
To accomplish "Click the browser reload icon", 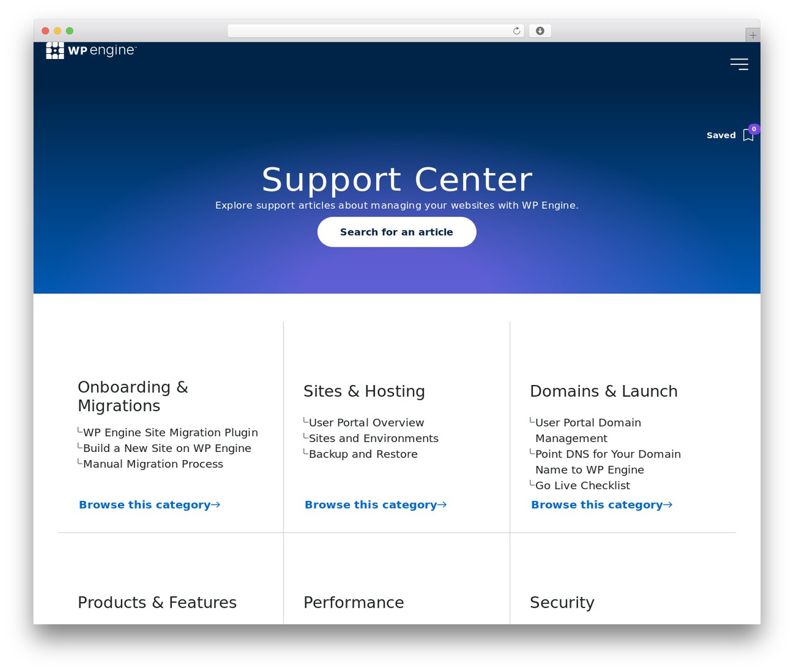I will 517,31.
